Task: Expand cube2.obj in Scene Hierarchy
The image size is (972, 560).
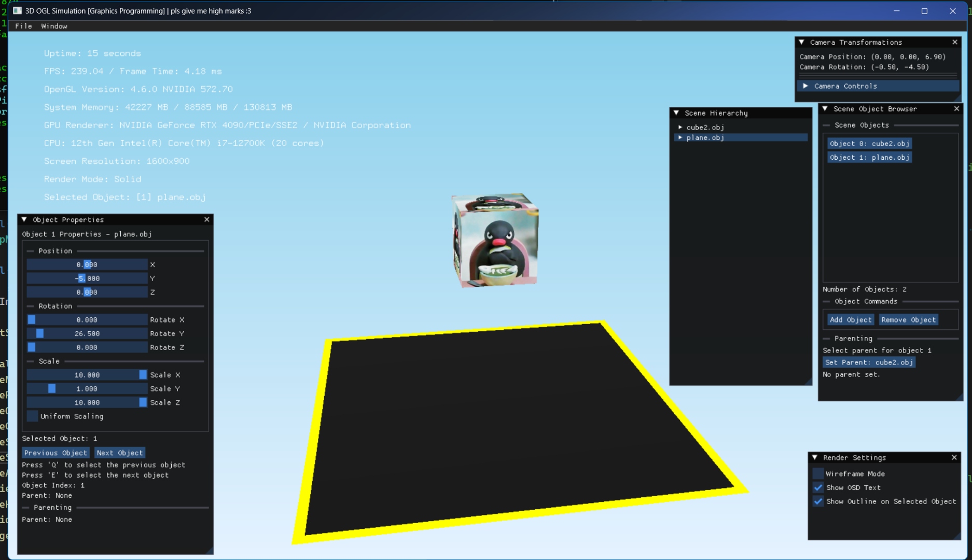Action: tap(680, 127)
